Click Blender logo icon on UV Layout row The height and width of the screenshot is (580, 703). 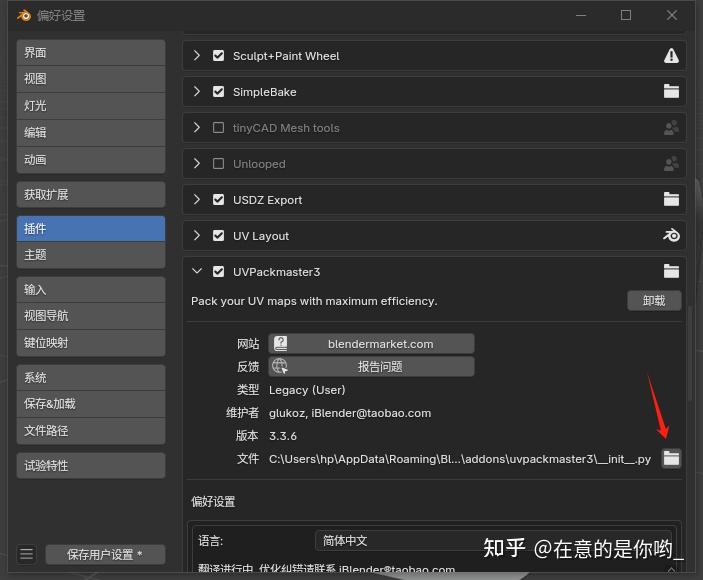(x=671, y=235)
